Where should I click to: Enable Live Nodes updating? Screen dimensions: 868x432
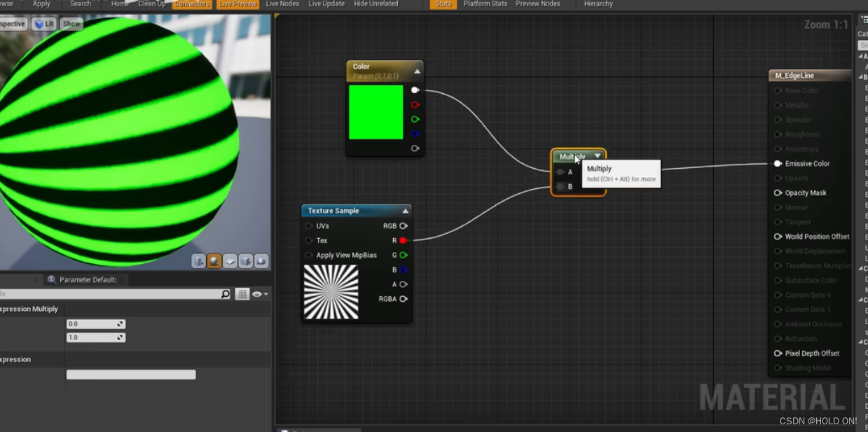(x=282, y=4)
